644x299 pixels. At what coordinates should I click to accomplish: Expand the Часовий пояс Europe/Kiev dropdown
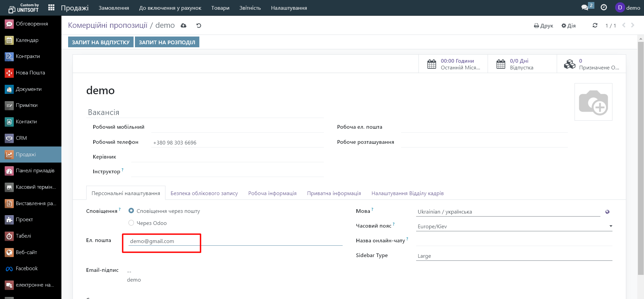(513, 226)
